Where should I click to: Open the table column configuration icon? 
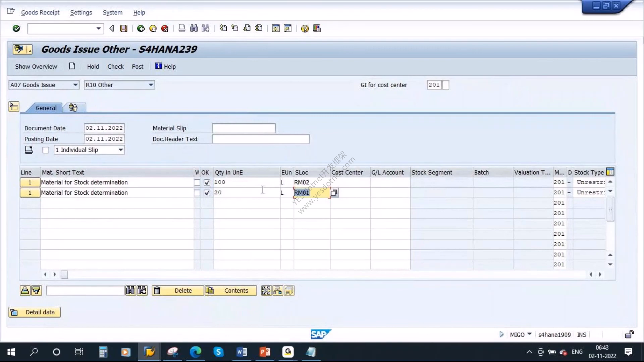[x=610, y=172]
